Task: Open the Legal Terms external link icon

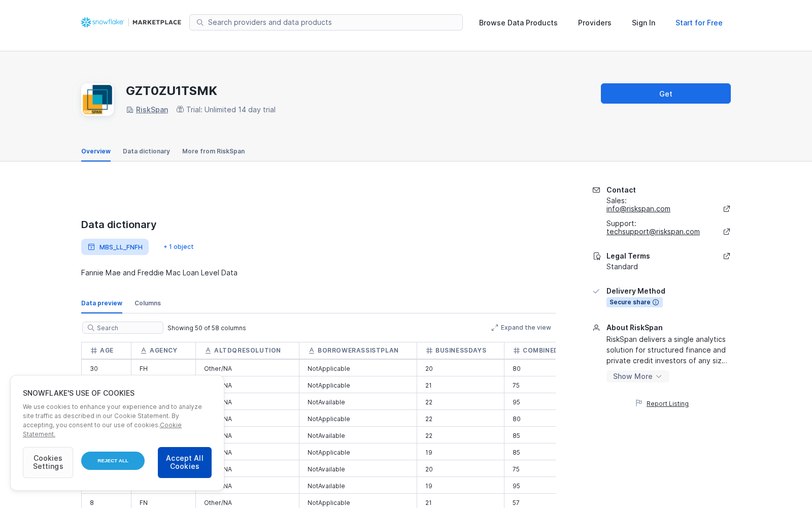Action: click(x=727, y=256)
